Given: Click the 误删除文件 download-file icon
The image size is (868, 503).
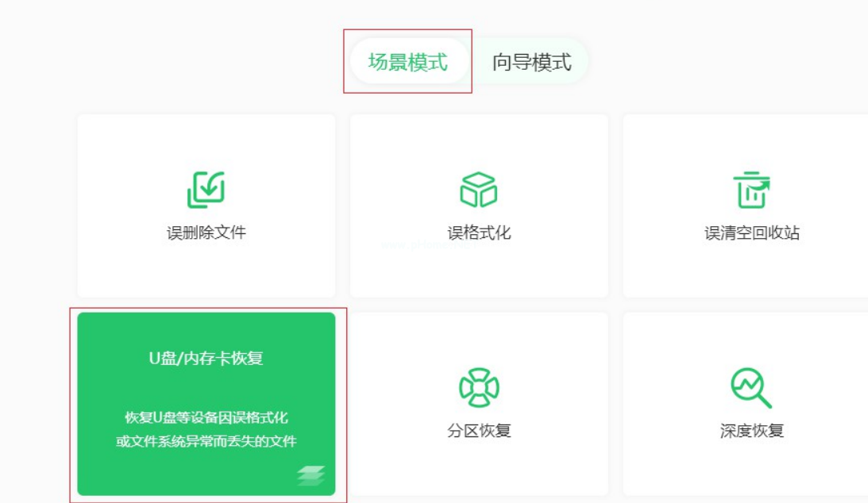Looking at the screenshot, I should pyautogui.click(x=206, y=190).
